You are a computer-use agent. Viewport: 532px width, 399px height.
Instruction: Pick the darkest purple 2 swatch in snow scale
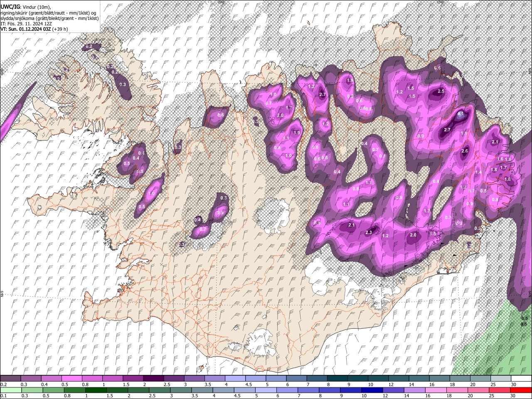coord(153,378)
